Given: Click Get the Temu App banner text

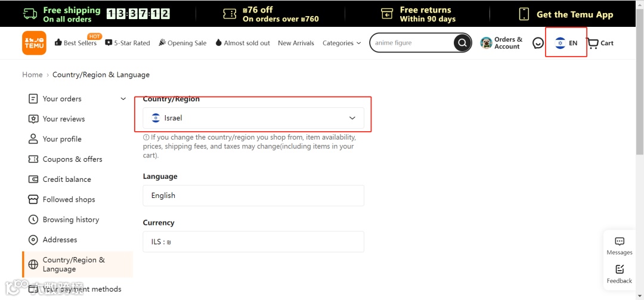Looking at the screenshot, I should pyautogui.click(x=575, y=14).
